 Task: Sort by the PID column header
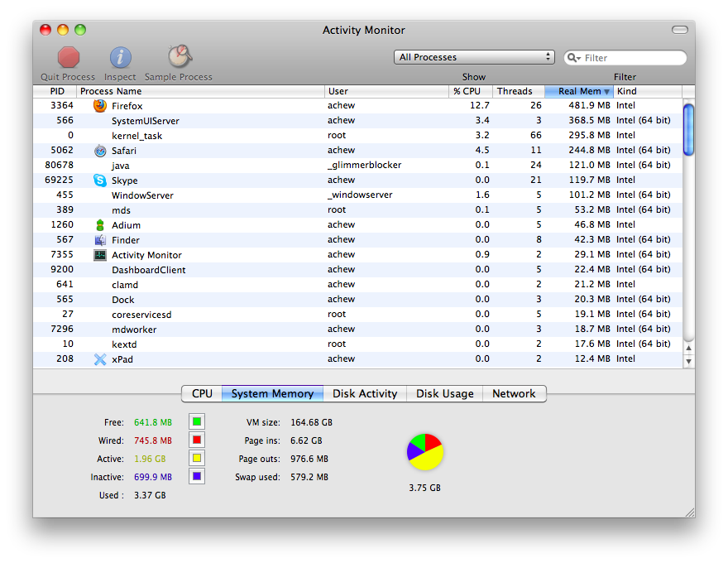coord(55,91)
